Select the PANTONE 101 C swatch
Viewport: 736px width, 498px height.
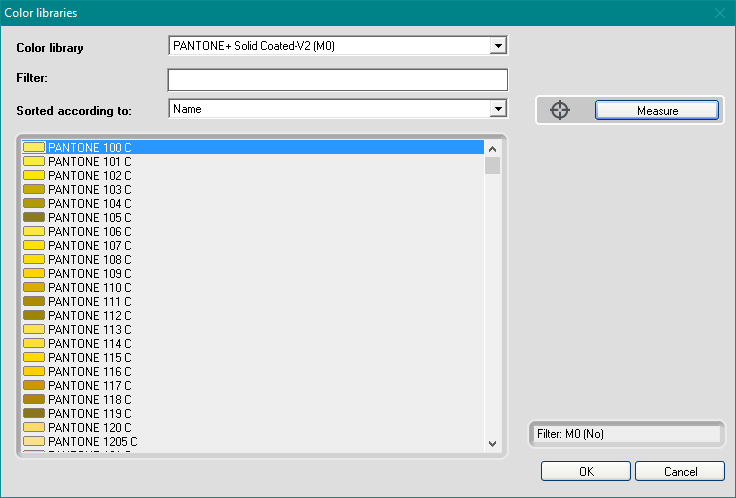pyautogui.click(x=34, y=161)
